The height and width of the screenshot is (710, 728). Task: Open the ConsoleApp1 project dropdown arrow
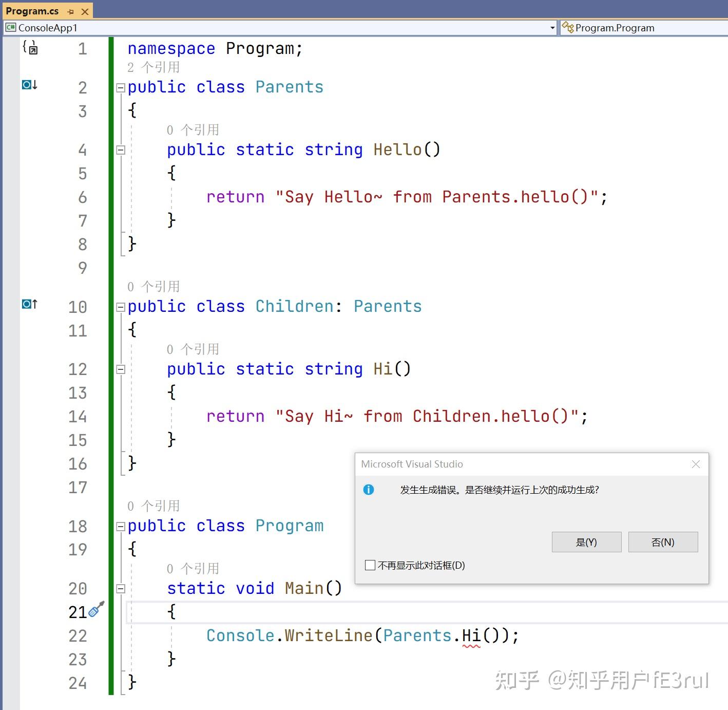[x=552, y=28]
